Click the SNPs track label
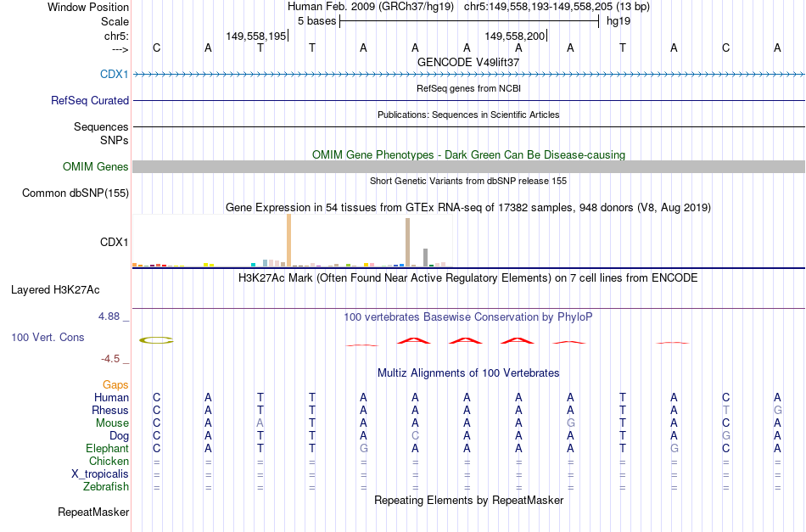This screenshot has width=806, height=532. (x=115, y=140)
